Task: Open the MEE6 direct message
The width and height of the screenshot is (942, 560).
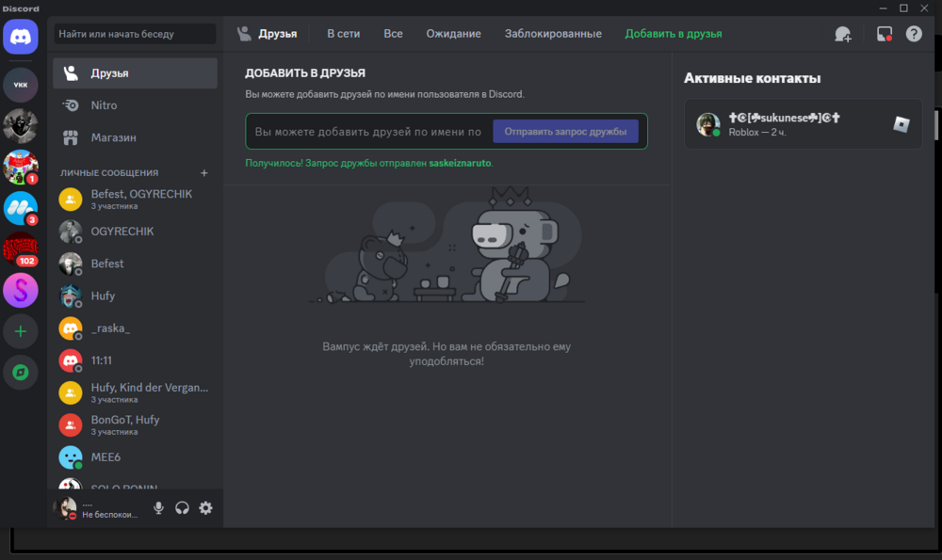Action: tap(135, 457)
